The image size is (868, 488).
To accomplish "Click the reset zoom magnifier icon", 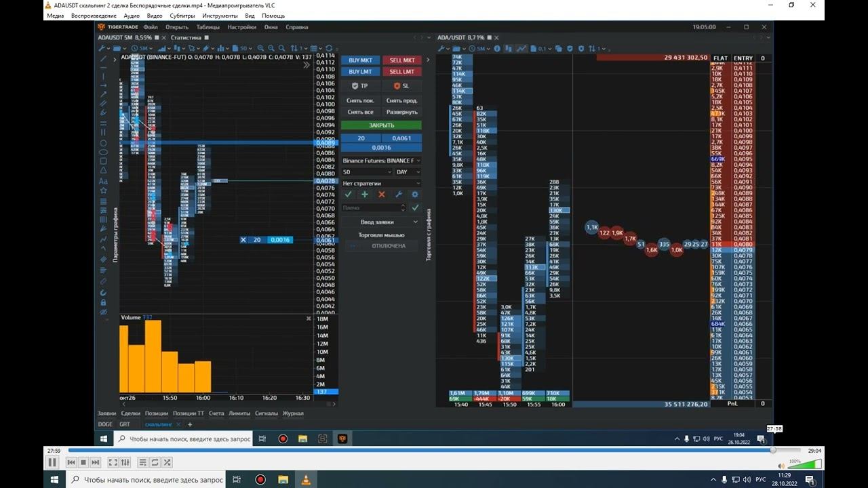I will click(282, 48).
